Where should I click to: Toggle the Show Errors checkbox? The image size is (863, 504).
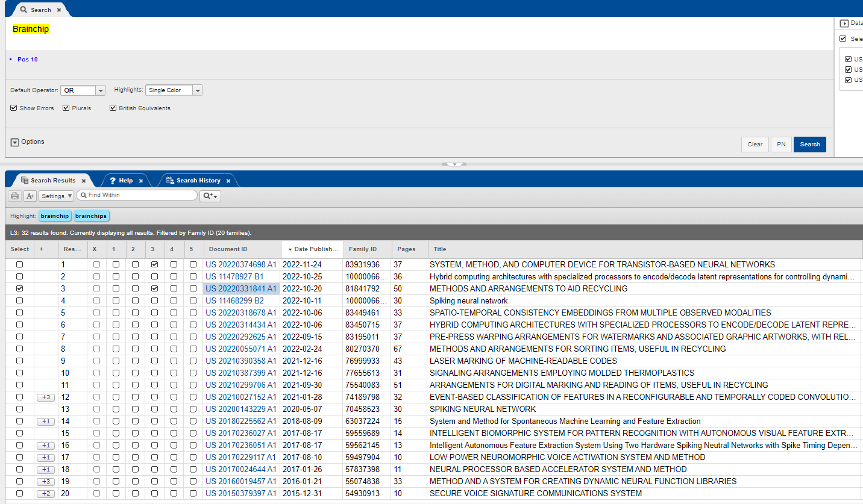point(14,108)
